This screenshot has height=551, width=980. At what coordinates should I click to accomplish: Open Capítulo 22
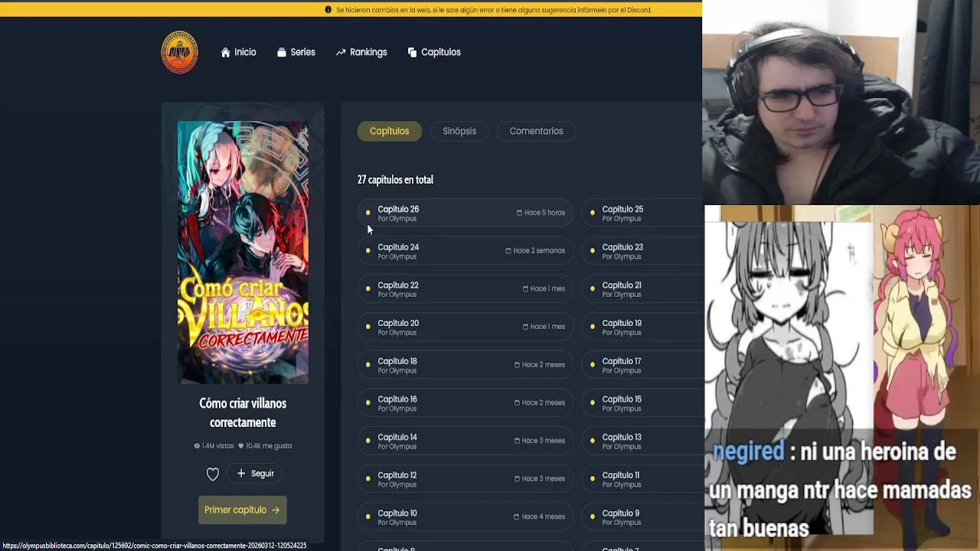[x=465, y=289]
